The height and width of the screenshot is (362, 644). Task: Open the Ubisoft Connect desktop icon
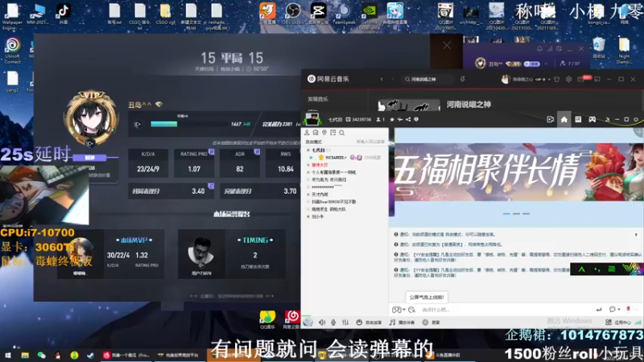(x=12, y=50)
